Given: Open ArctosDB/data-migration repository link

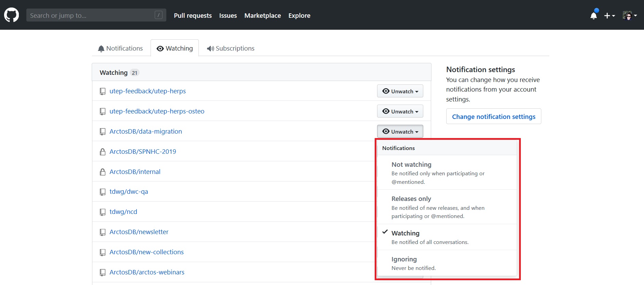Looking at the screenshot, I should click(146, 132).
